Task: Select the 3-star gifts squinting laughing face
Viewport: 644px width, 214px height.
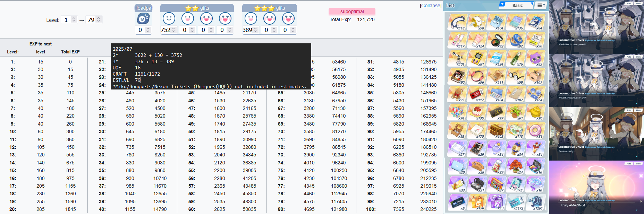Action: click(x=270, y=18)
